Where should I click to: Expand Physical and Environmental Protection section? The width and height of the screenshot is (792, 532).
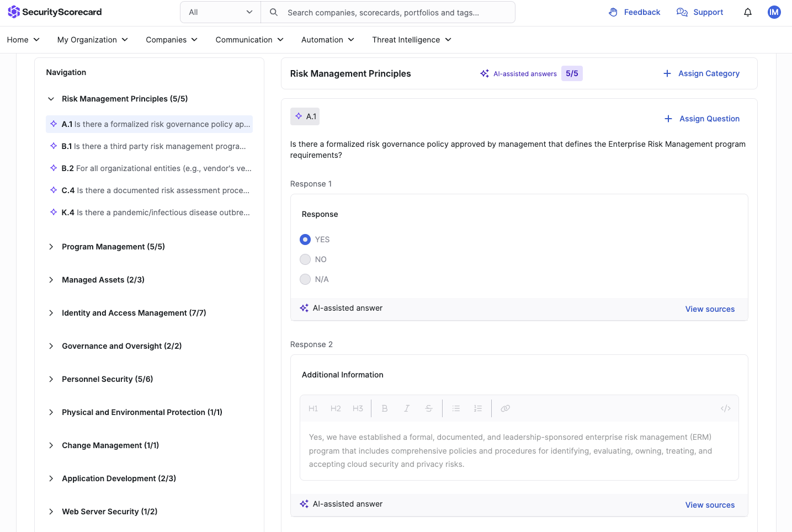[51, 412]
